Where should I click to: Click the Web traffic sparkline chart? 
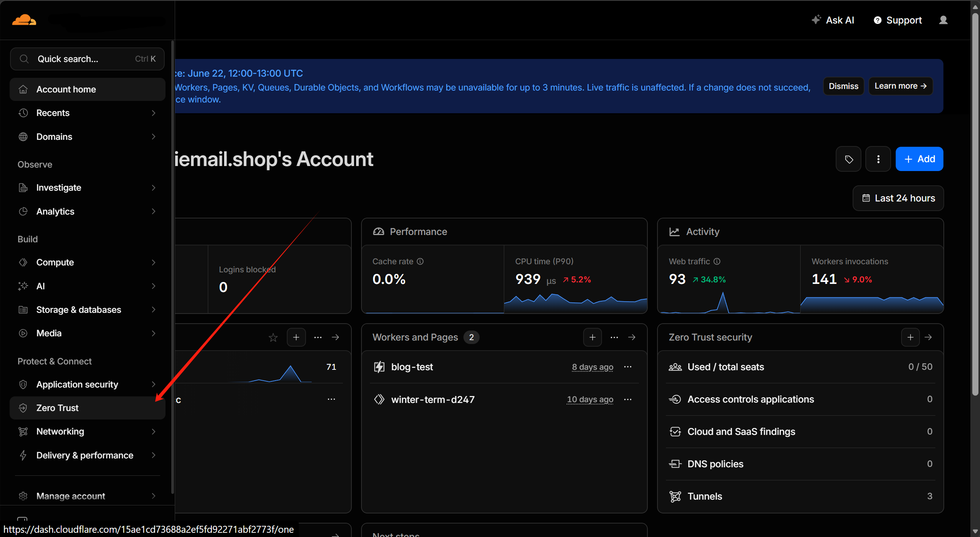729,302
